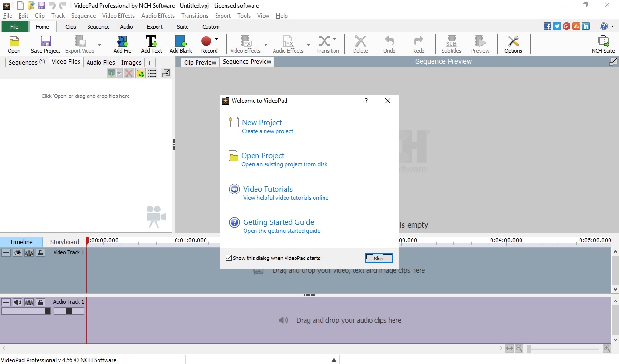Click Audio Track 1 volume slider
The height and width of the screenshot is (364, 619).
[x=26, y=311]
